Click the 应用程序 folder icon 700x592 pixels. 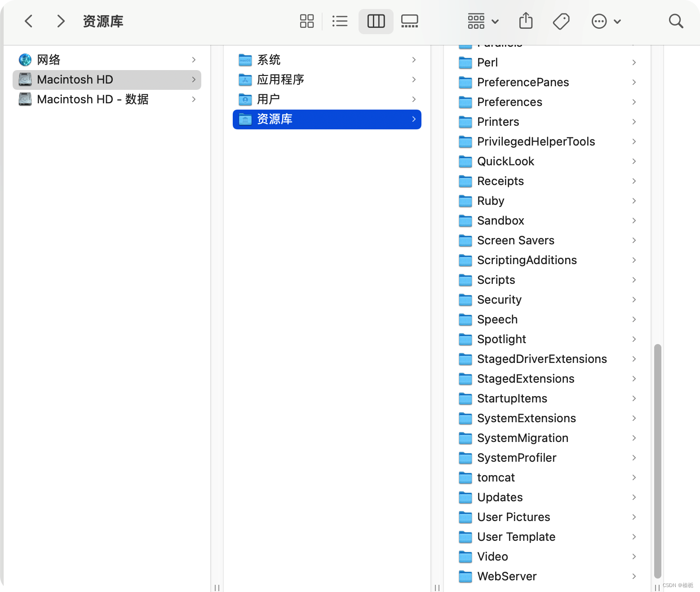coord(245,80)
